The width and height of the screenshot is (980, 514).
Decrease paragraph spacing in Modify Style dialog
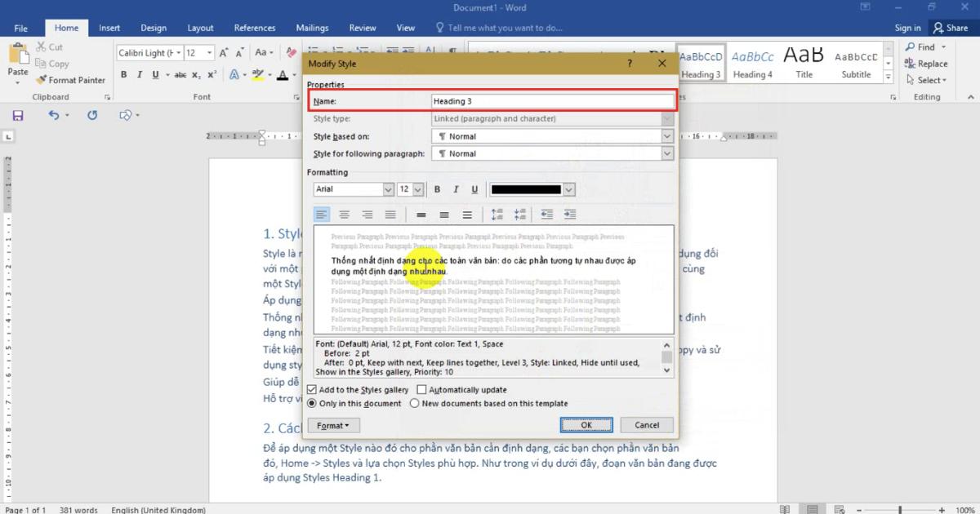pos(520,215)
